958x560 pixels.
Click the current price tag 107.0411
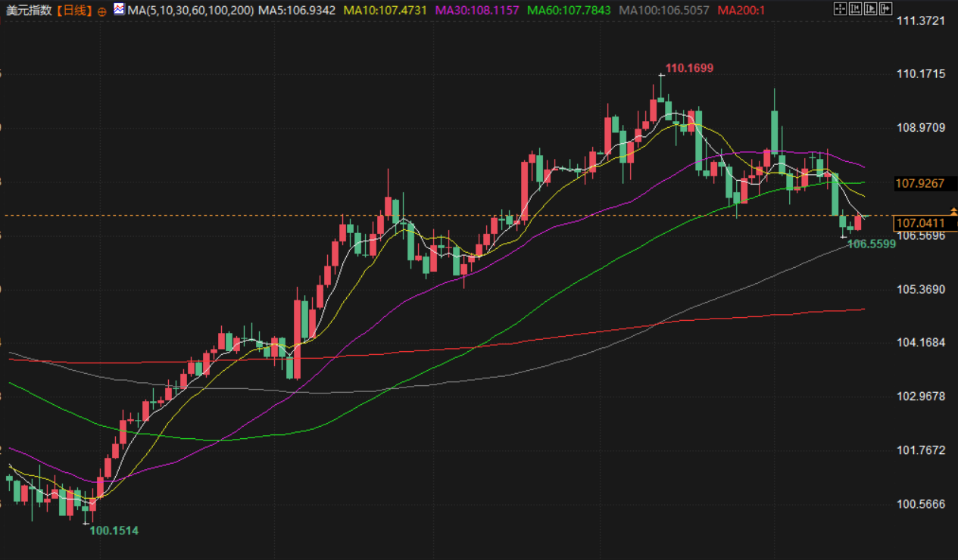919,223
